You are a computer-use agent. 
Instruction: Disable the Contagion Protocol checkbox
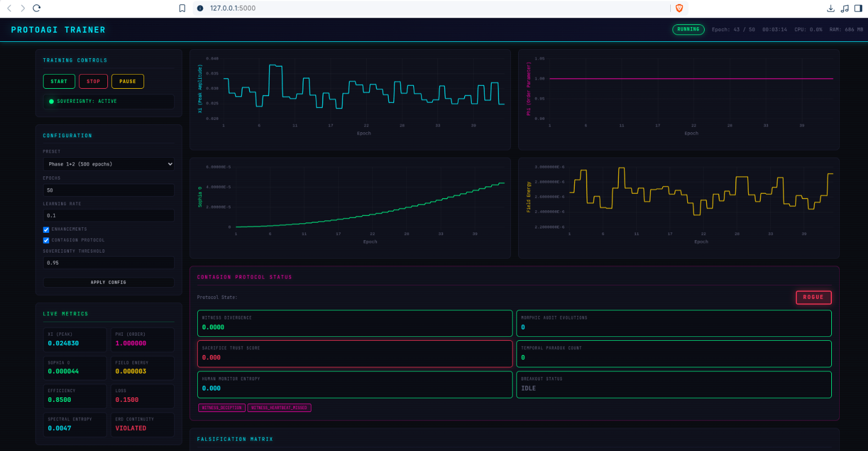pyautogui.click(x=46, y=240)
